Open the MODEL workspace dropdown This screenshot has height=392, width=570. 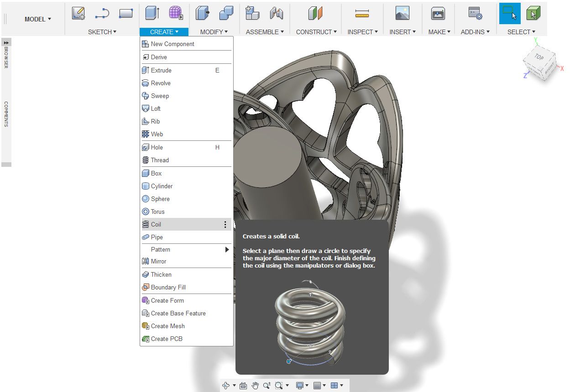[37, 19]
